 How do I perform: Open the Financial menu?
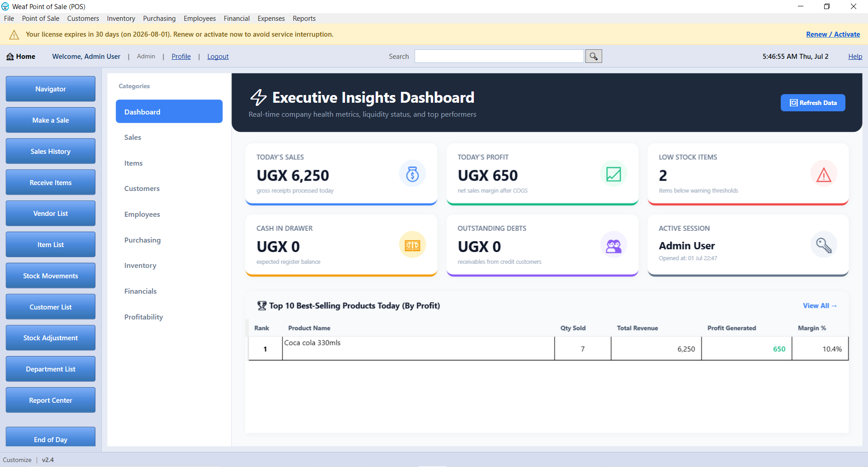click(236, 19)
